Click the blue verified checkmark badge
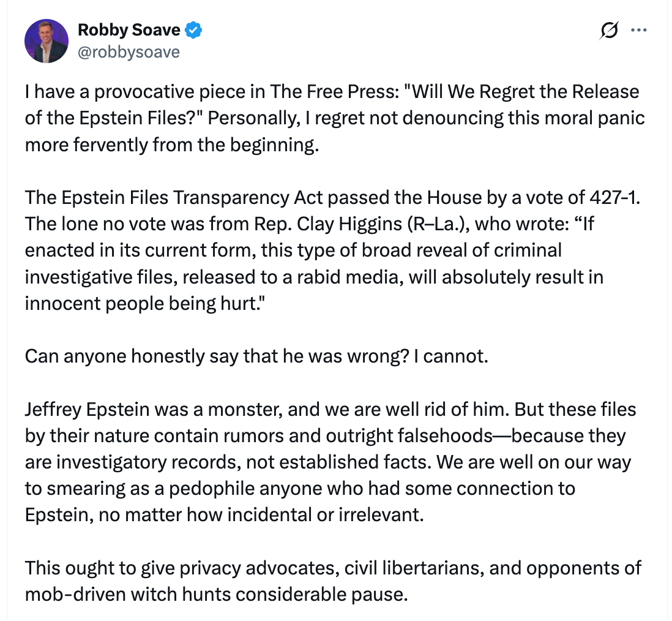 tap(195, 30)
